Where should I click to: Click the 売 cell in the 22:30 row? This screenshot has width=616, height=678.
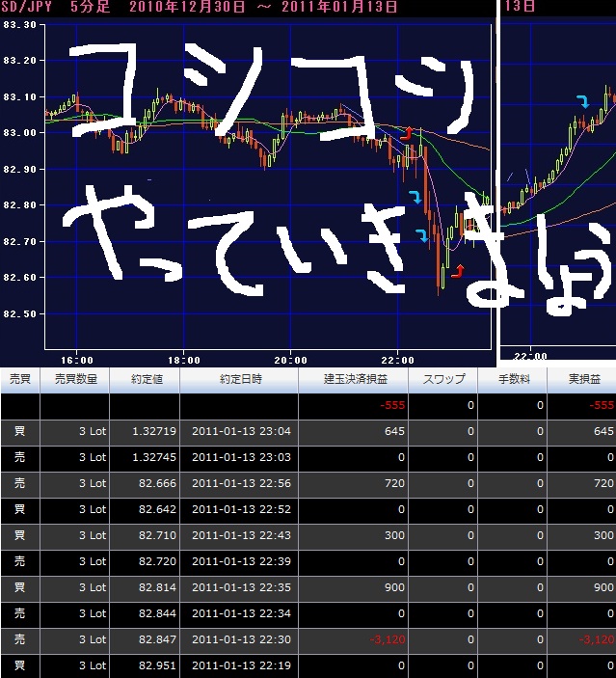click(20, 639)
